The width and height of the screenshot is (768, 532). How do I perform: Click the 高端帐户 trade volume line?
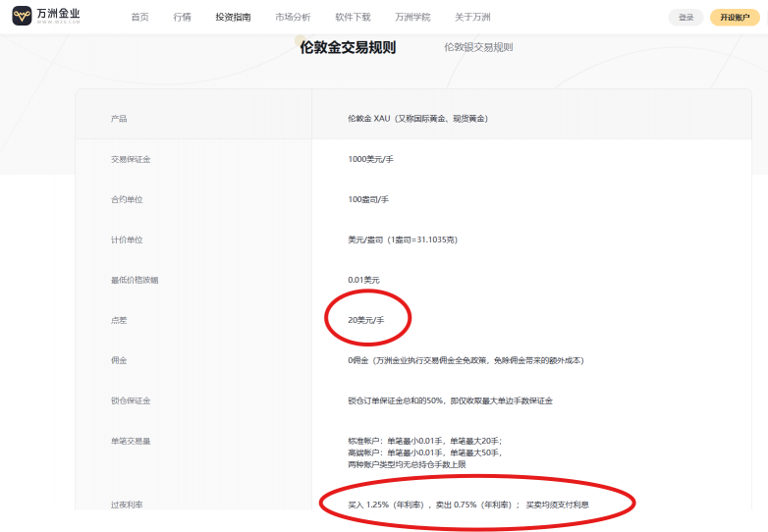425,452
